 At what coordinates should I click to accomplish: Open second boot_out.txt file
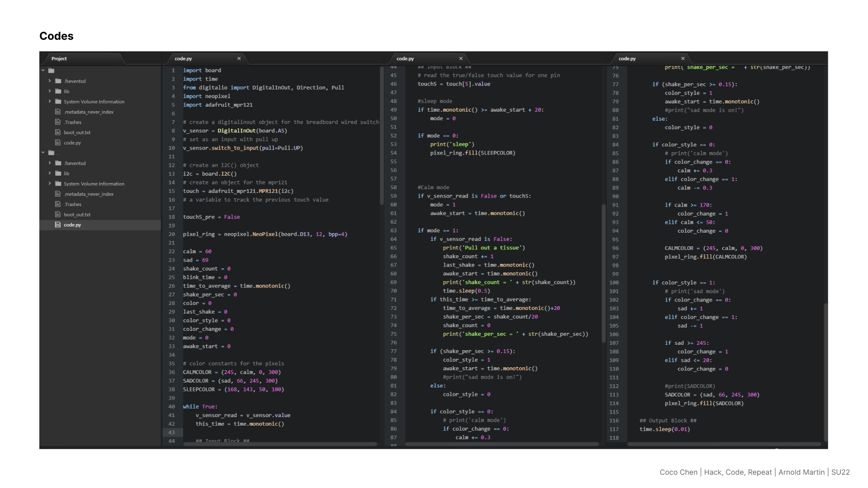click(77, 215)
